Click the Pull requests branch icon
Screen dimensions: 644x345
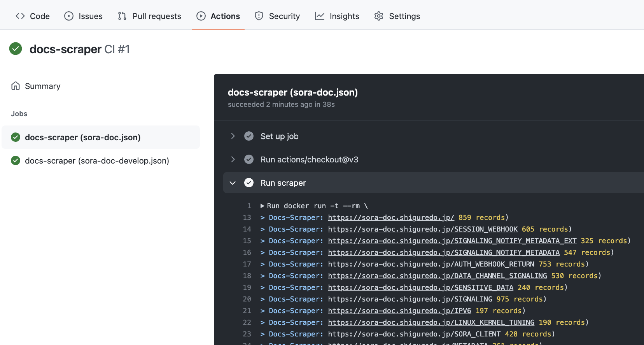click(122, 16)
